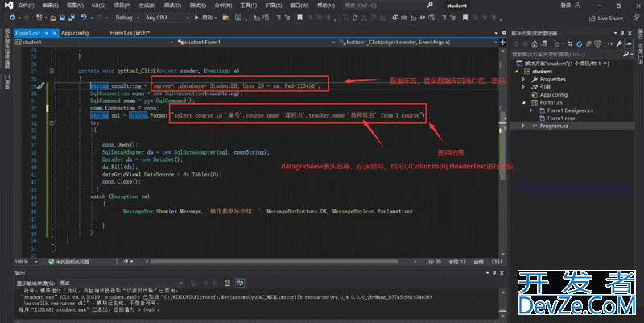The height and width of the screenshot is (323, 644).
Task: Expand the Program.cs node
Action: click(x=523, y=126)
